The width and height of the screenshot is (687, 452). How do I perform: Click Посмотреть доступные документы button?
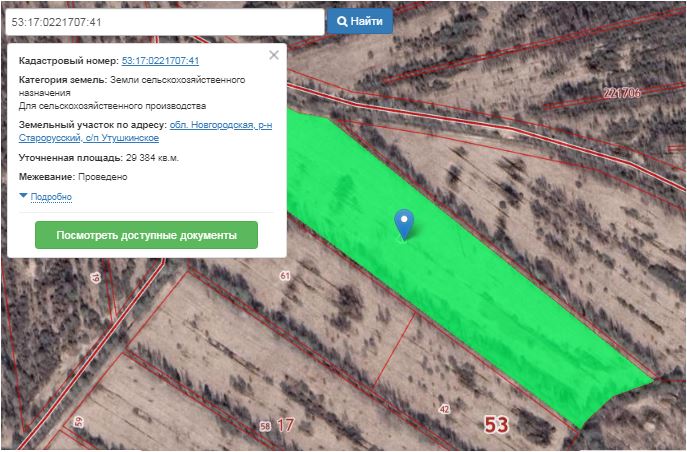[146, 235]
